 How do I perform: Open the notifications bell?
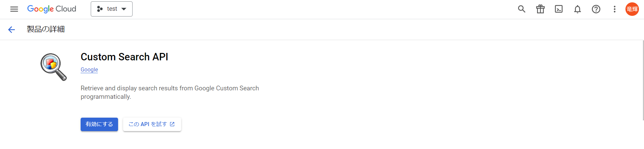578,9
